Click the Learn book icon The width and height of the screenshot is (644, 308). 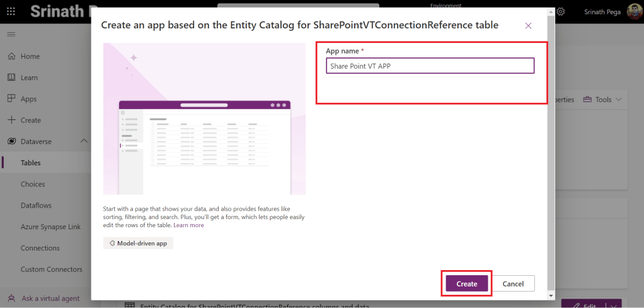click(11, 78)
